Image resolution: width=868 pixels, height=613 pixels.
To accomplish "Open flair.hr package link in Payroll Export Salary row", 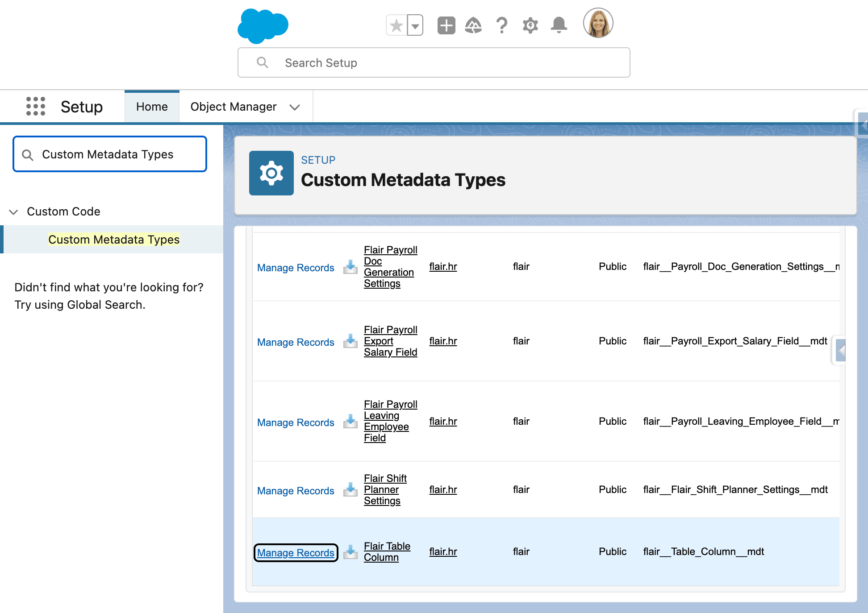I will (x=443, y=341).
